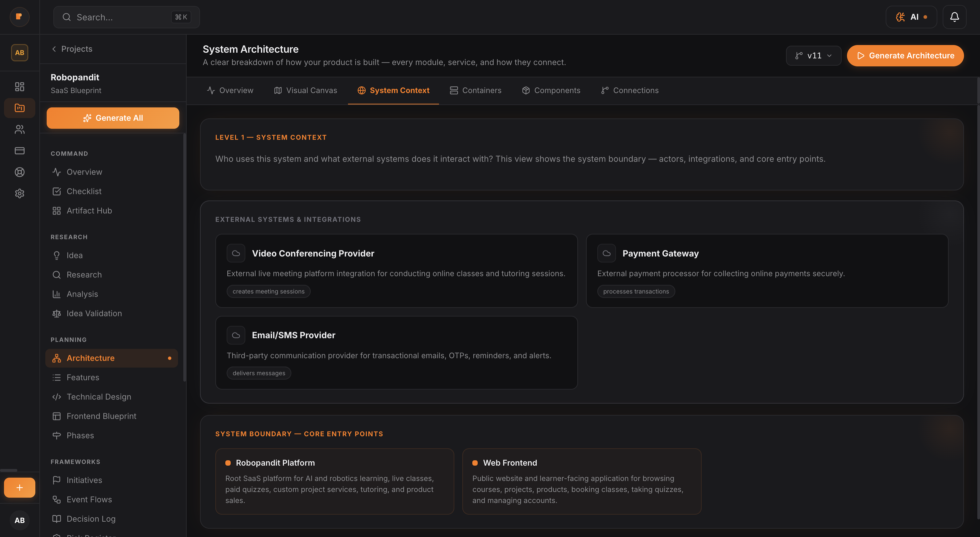Open the new project plus button

tap(19, 488)
